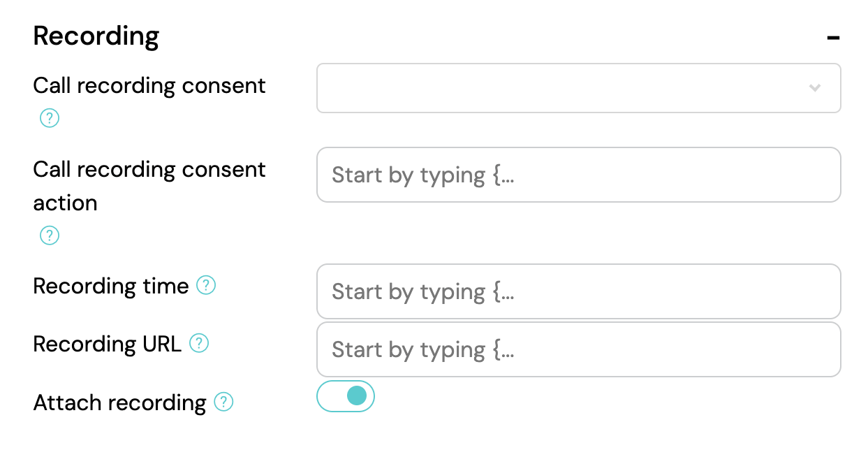Focus the Call recording consent action field
This screenshot has height=450, width=868.
click(578, 175)
